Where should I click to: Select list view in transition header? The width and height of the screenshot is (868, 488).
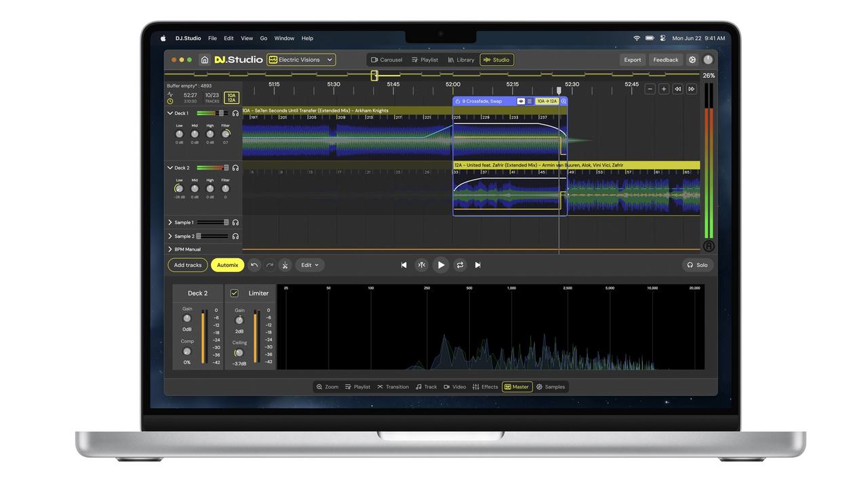530,101
